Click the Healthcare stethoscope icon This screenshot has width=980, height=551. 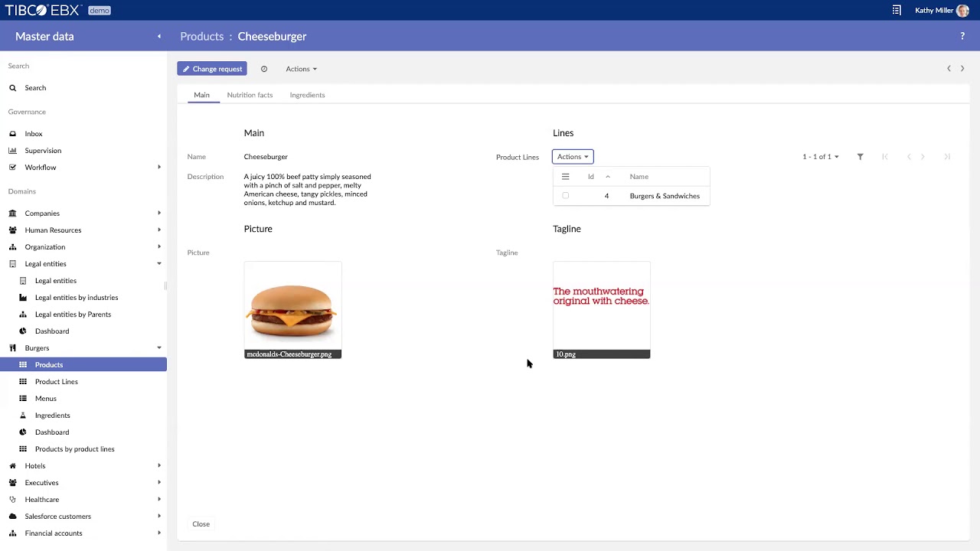pyautogui.click(x=12, y=500)
